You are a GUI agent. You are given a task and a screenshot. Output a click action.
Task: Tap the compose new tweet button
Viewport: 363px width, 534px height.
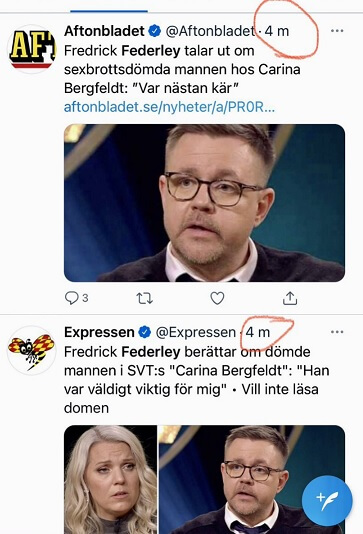[x=327, y=501]
